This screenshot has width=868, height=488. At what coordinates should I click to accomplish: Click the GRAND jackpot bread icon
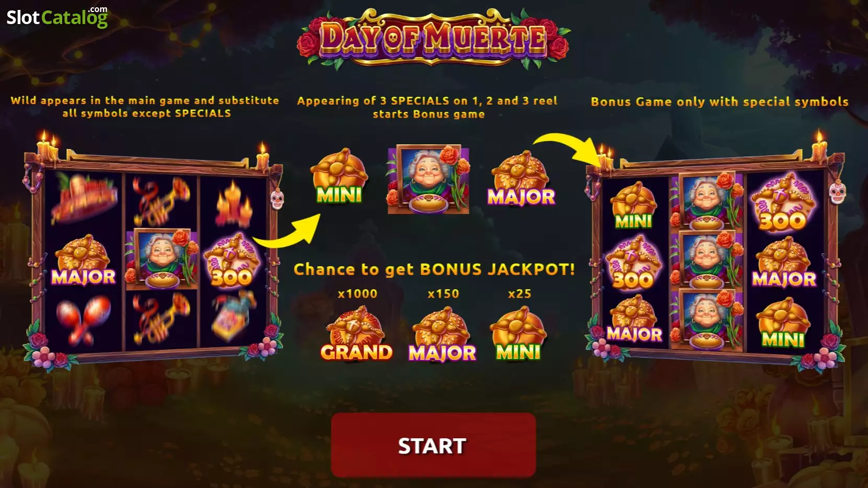coord(356,335)
